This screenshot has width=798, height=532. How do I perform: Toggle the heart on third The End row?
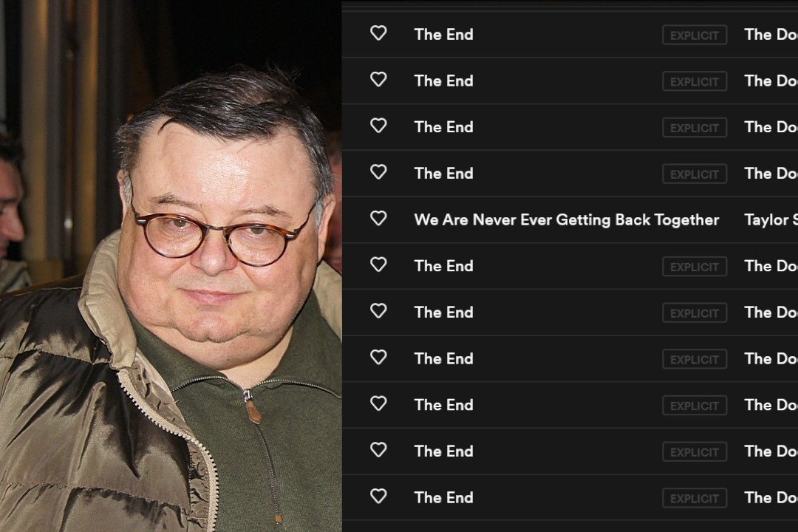point(378,126)
